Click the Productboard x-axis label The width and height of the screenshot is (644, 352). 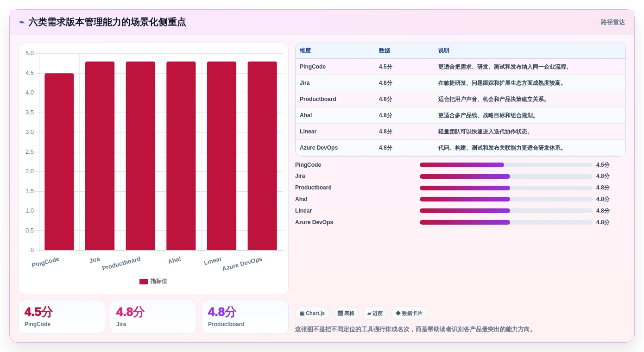coord(121,263)
